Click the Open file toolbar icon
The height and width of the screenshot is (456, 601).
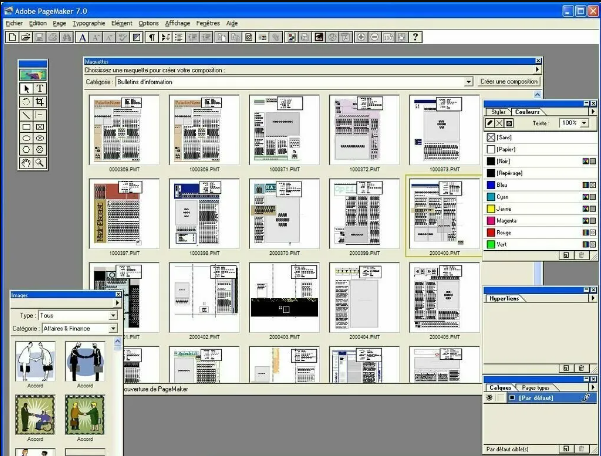tap(26, 37)
